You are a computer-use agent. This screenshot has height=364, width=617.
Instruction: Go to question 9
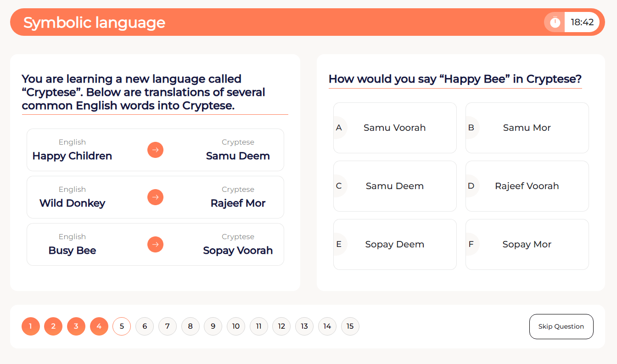213,326
